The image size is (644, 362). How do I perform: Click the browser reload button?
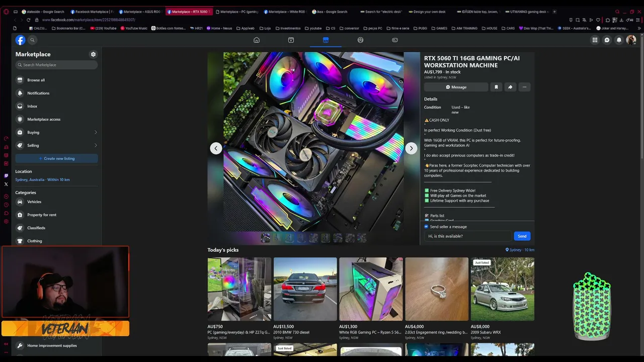point(28,20)
